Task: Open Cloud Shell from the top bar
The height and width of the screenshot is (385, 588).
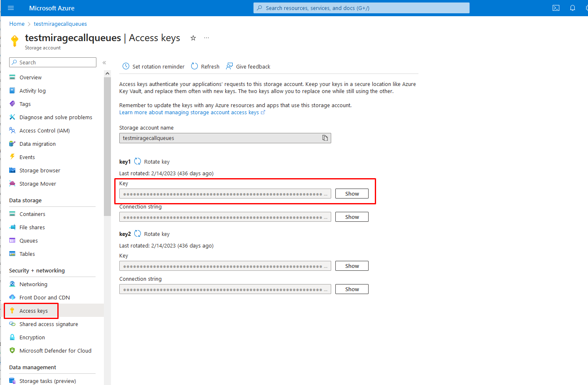Action: 556,8
